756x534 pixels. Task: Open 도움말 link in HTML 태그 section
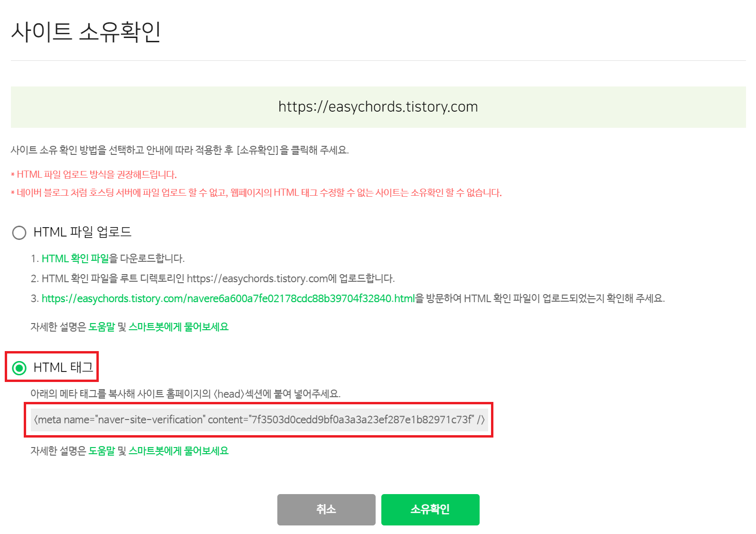(x=102, y=451)
